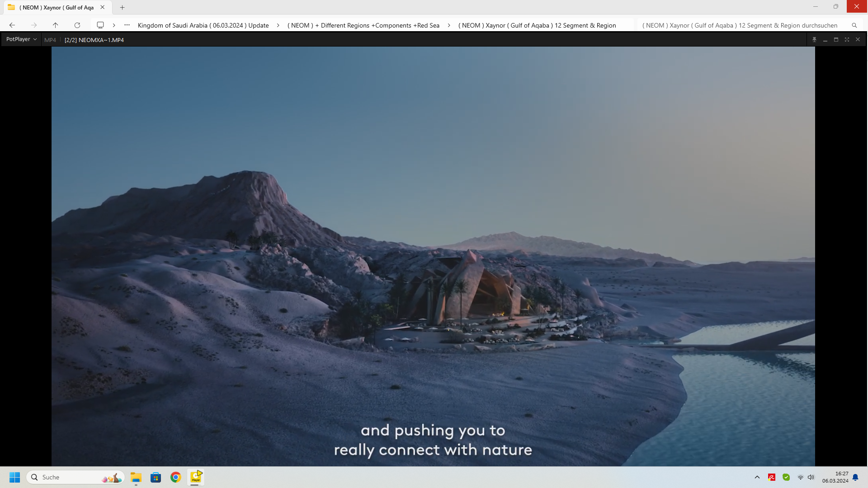The width and height of the screenshot is (868, 488).
Task: Open the Windows Start menu
Action: pos(14,477)
